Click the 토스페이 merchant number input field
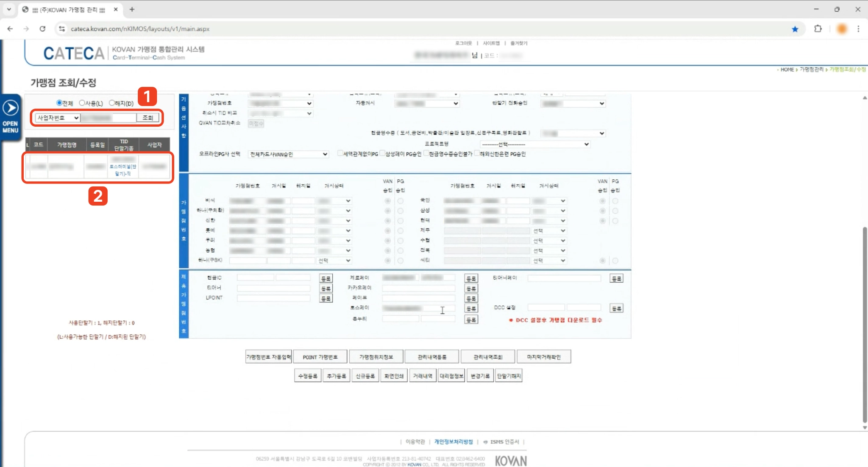The image size is (868, 467). coord(418,308)
